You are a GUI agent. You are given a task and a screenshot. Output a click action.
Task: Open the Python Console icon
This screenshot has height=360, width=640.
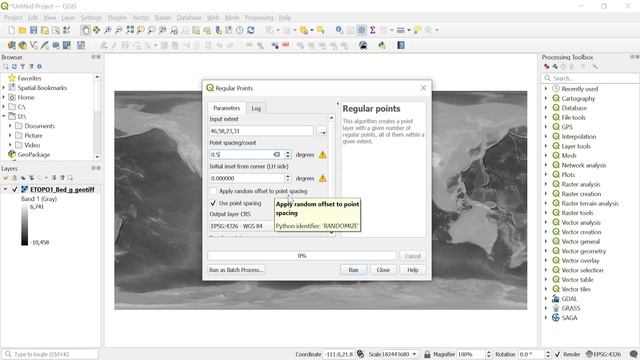coord(382,45)
